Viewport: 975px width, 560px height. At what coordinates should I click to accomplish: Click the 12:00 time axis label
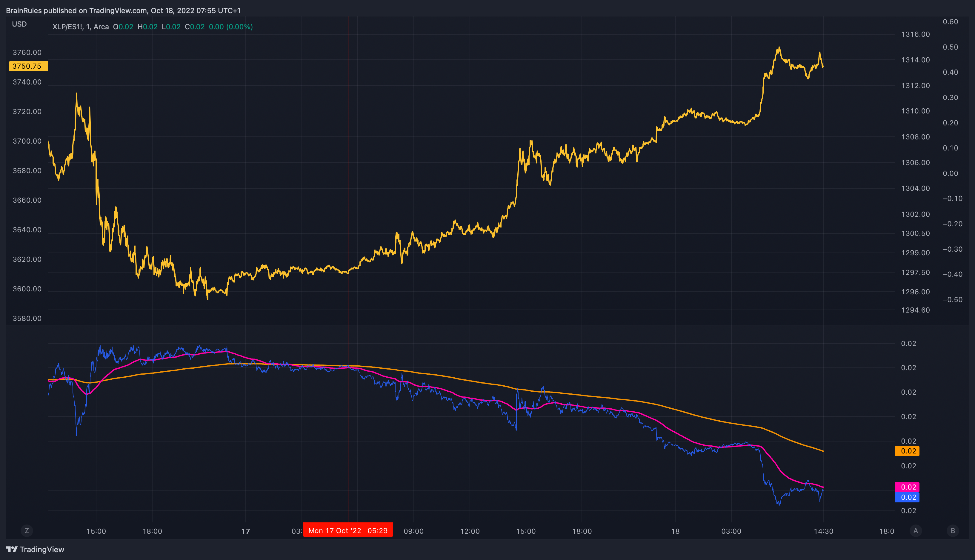click(x=470, y=531)
